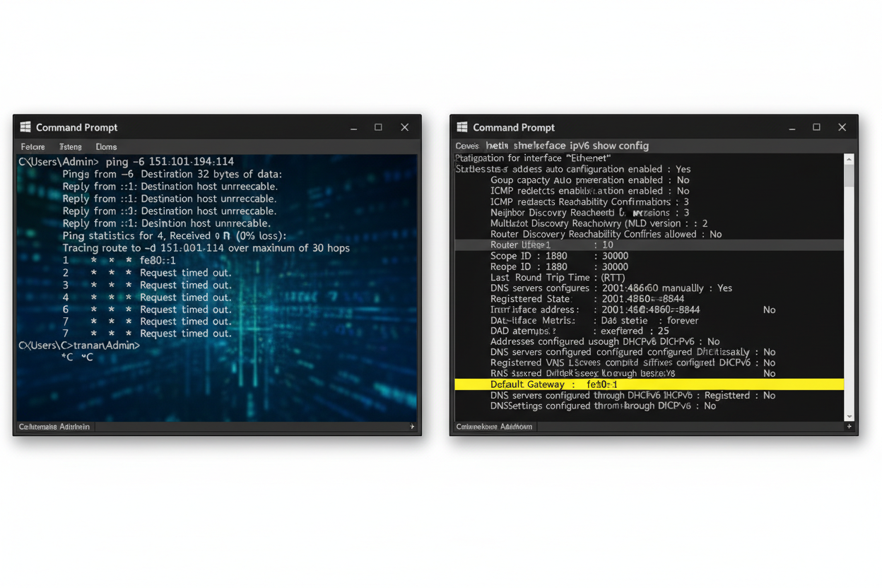Click the scrollbar up arrow in right window
The height and width of the screenshot is (588, 882).
(849, 160)
